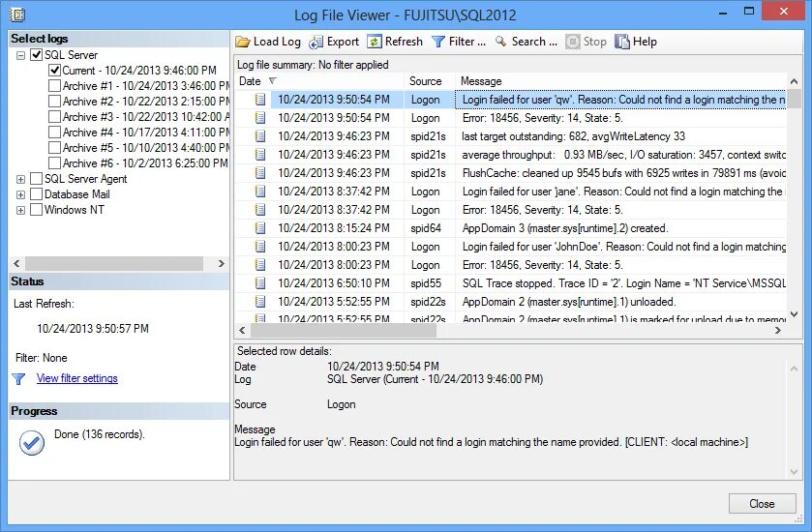
Task: Click the Stop icon in toolbar
Action: point(572,42)
